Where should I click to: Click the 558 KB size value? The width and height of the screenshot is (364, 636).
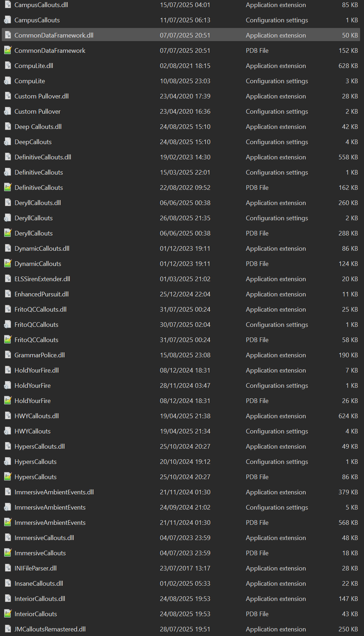pos(348,157)
